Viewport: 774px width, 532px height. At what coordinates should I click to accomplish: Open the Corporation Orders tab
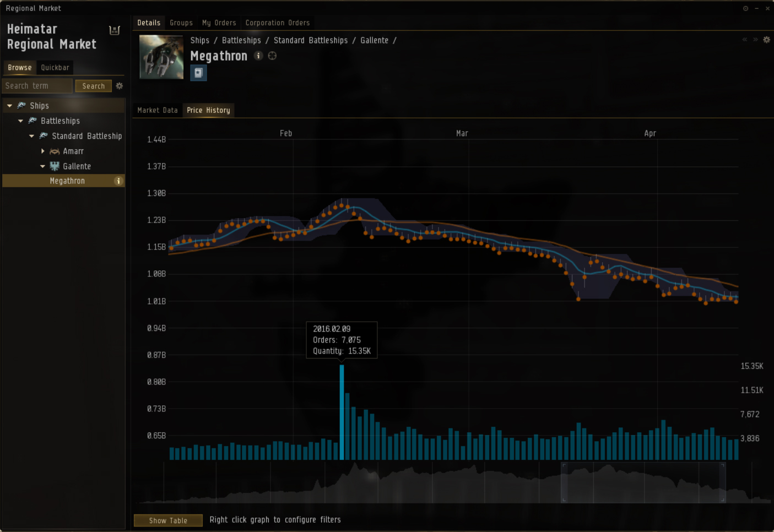click(278, 23)
